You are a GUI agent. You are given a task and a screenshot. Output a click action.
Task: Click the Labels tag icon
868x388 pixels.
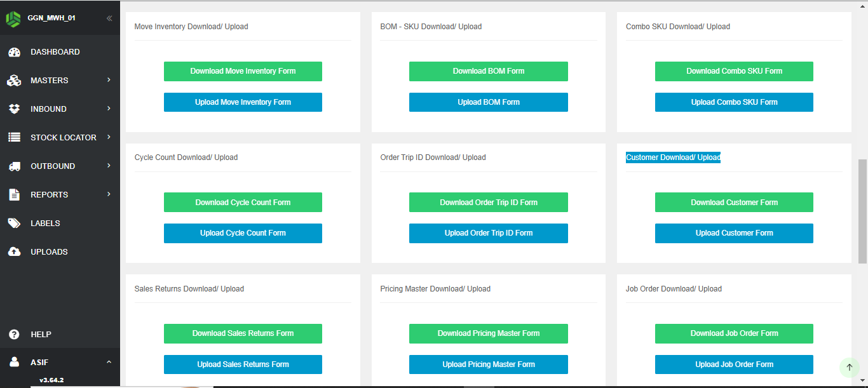(14, 224)
